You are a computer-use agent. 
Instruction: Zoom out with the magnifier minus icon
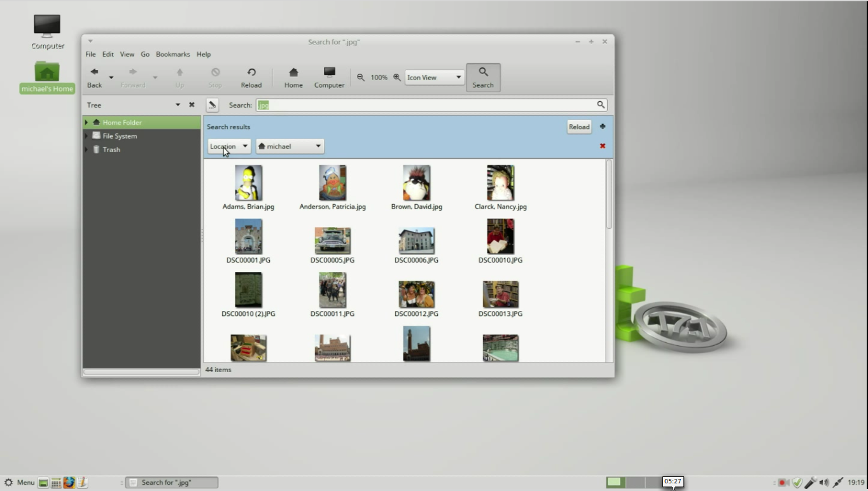[361, 78]
